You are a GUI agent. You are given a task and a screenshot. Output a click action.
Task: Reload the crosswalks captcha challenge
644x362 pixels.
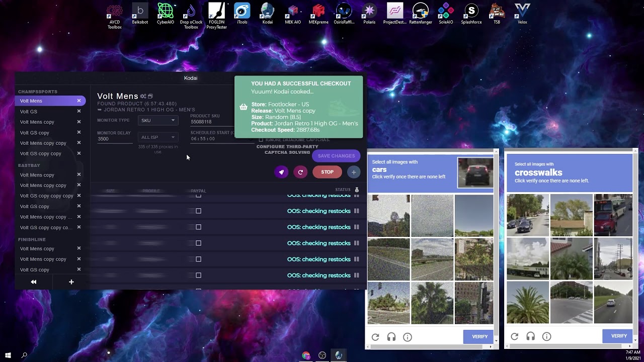click(514, 336)
